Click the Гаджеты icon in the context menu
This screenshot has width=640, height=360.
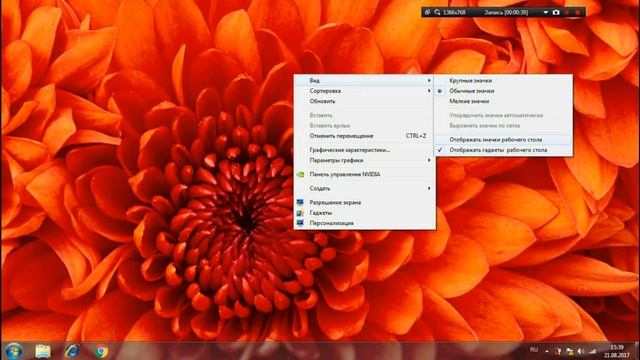pyautogui.click(x=300, y=213)
